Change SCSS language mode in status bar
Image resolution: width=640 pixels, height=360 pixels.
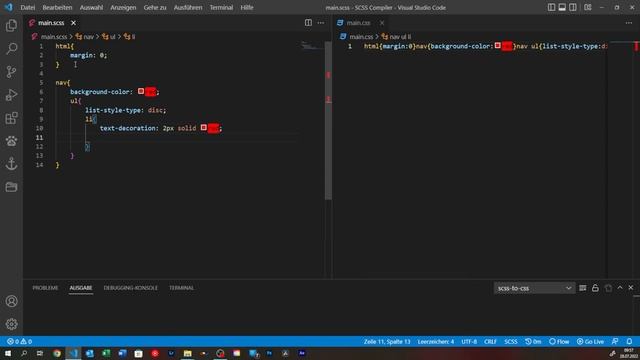(511, 342)
